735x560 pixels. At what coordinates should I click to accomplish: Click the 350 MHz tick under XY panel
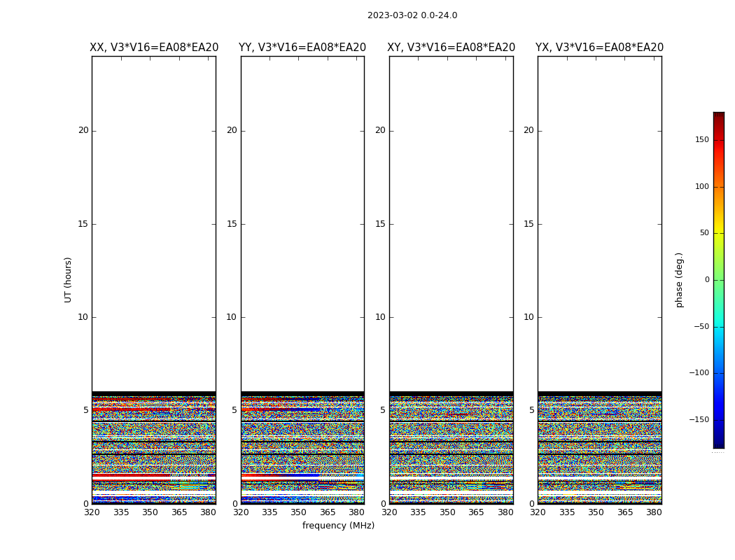(447, 512)
